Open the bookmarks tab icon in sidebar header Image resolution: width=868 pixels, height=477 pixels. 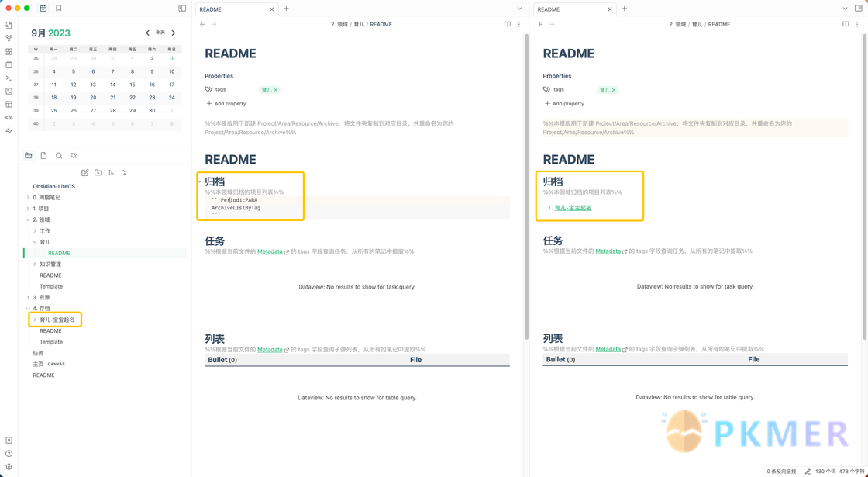coord(59,9)
